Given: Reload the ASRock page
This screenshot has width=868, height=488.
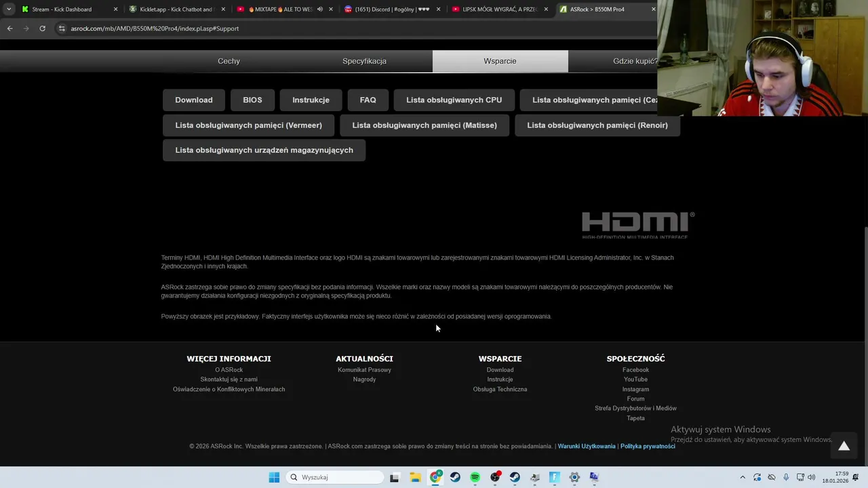Looking at the screenshot, I should click(x=42, y=28).
